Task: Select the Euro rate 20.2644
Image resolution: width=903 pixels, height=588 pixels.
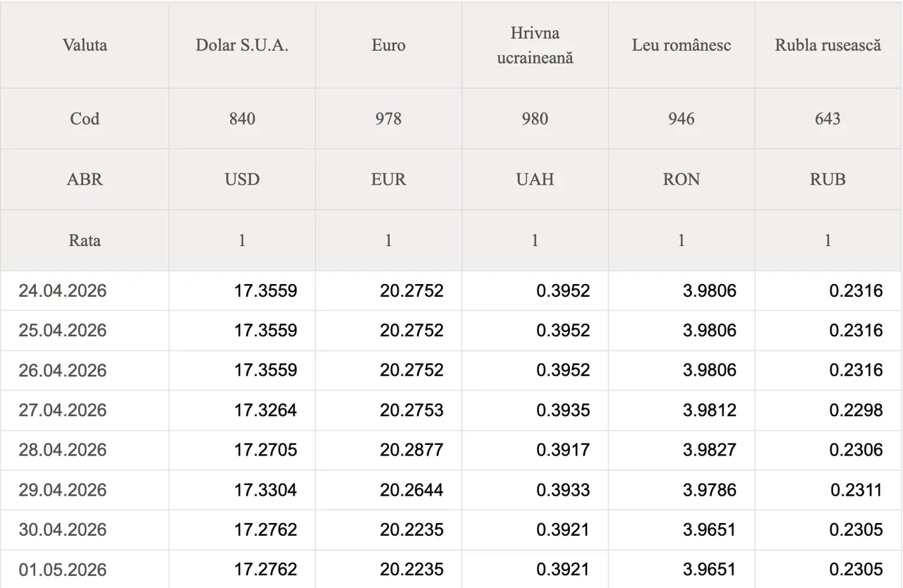Action: click(x=412, y=489)
